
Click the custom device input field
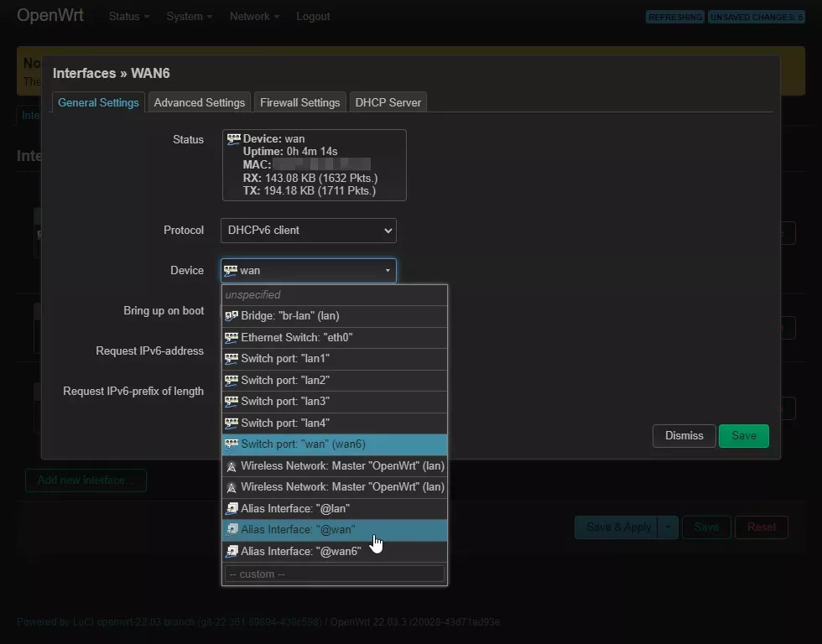click(x=335, y=574)
